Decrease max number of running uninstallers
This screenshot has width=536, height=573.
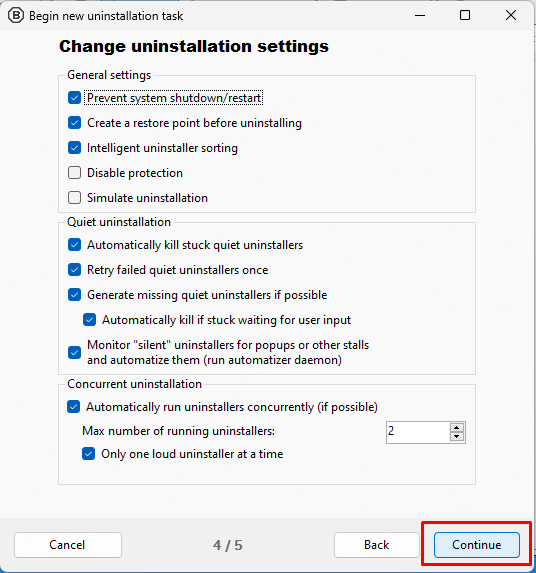click(457, 437)
